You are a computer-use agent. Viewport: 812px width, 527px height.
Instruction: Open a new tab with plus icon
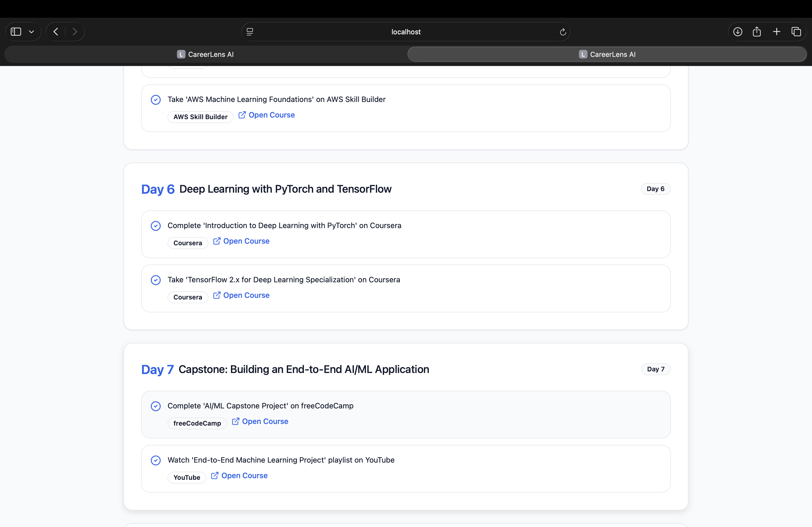pos(777,32)
